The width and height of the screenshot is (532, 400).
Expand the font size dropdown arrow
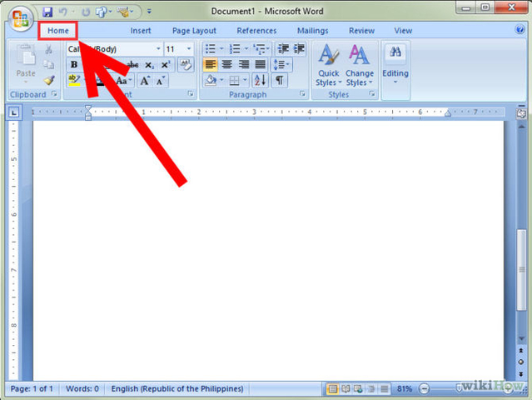189,49
